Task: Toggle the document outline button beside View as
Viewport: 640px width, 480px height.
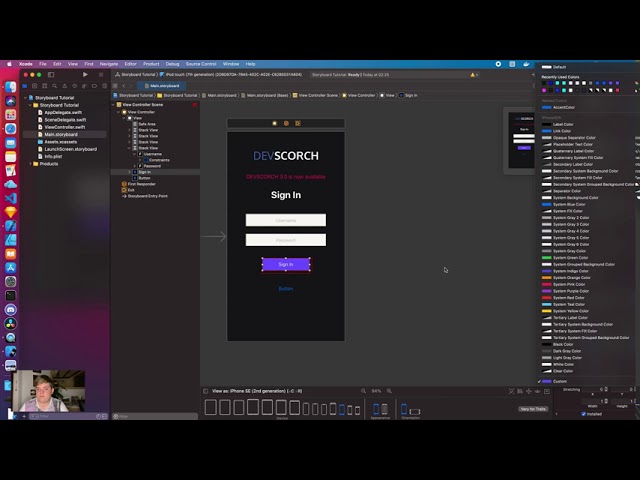Action: coord(206,391)
